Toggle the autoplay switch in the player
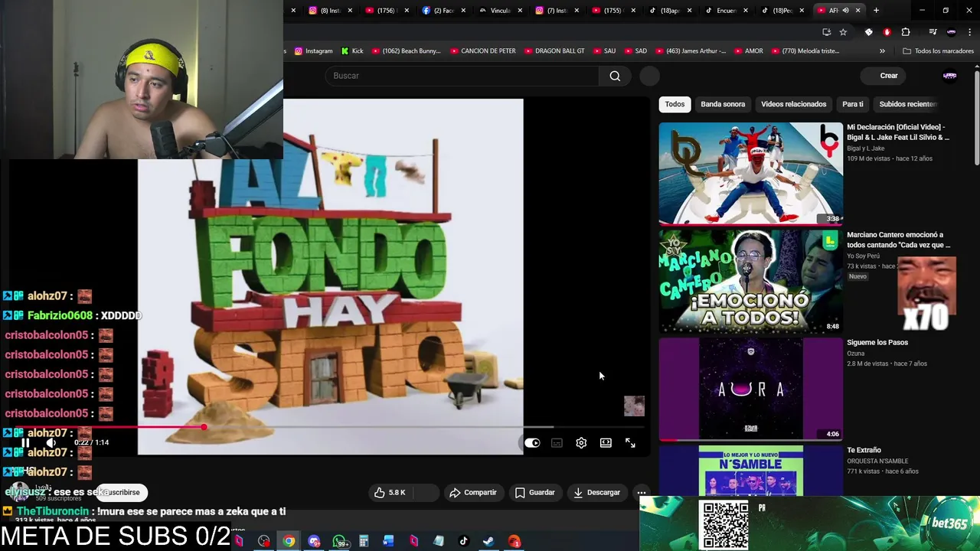The image size is (980, 551). [532, 442]
